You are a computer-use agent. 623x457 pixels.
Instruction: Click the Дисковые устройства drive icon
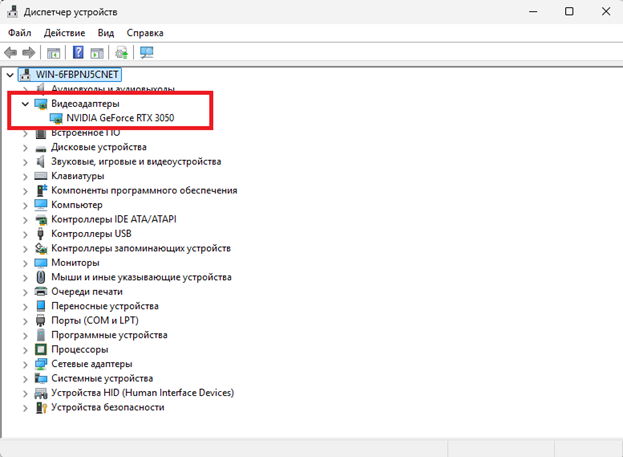[x=41, y=148]
